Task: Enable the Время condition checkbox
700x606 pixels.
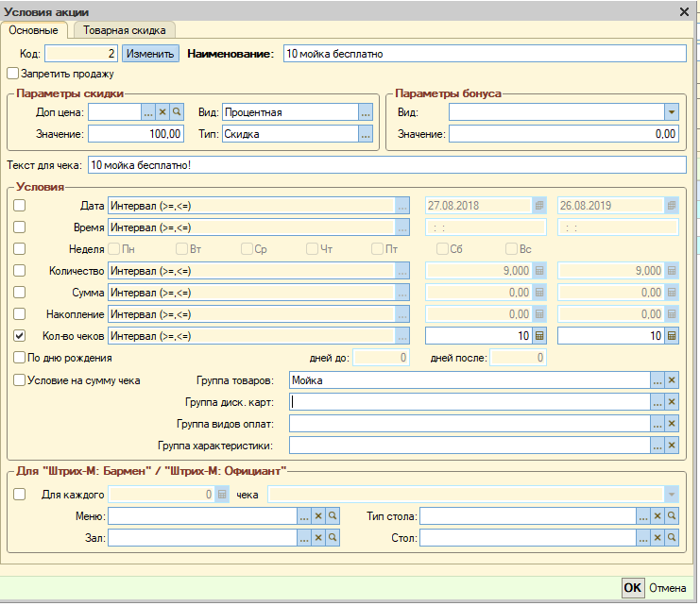Action: click(x=19, y=227)
